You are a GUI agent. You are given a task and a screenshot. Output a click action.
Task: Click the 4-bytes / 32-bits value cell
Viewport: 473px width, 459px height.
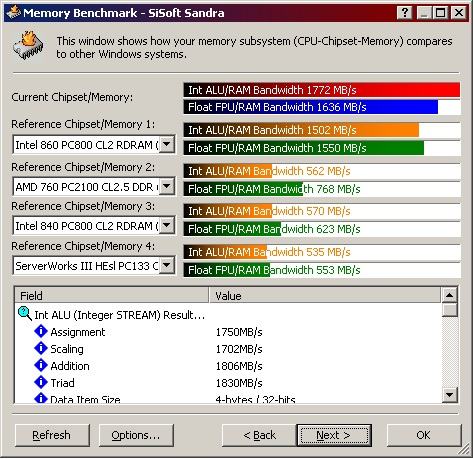click(x=255, y=399)
